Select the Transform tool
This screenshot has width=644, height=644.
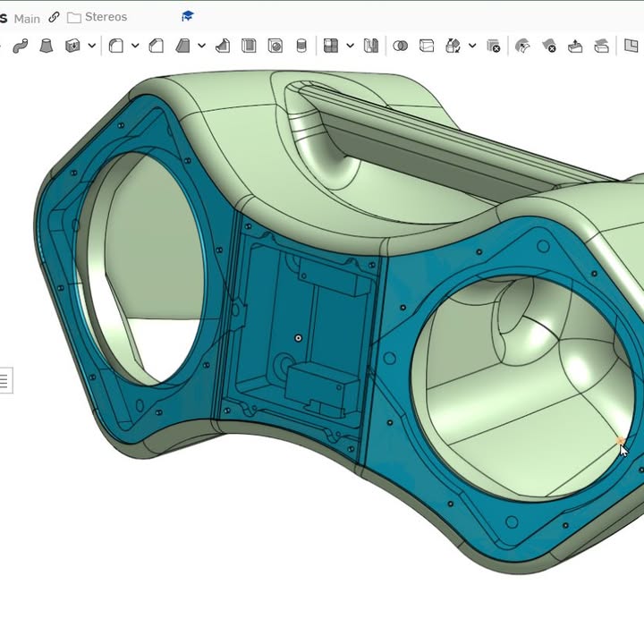click(x=453, y=46)
